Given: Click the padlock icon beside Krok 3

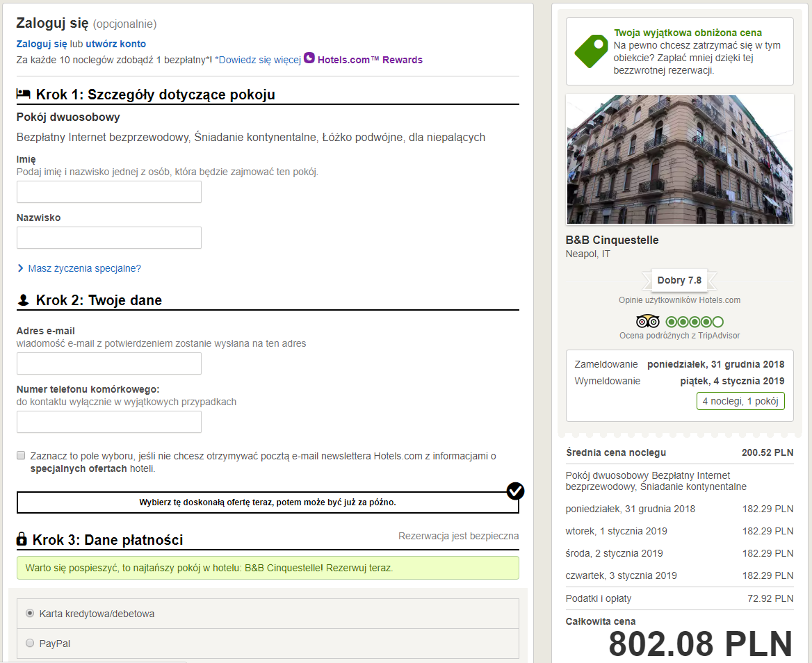Looking at the screenshot, I should click(22, 539).
